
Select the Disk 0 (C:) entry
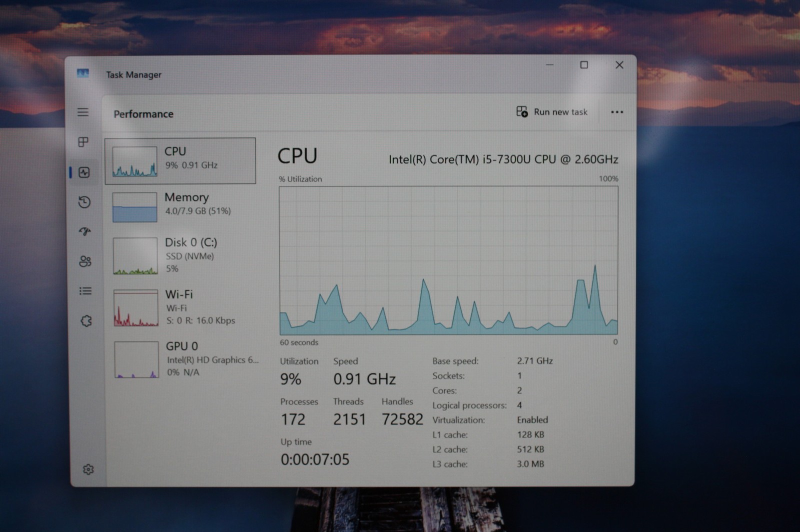[182, 255]
